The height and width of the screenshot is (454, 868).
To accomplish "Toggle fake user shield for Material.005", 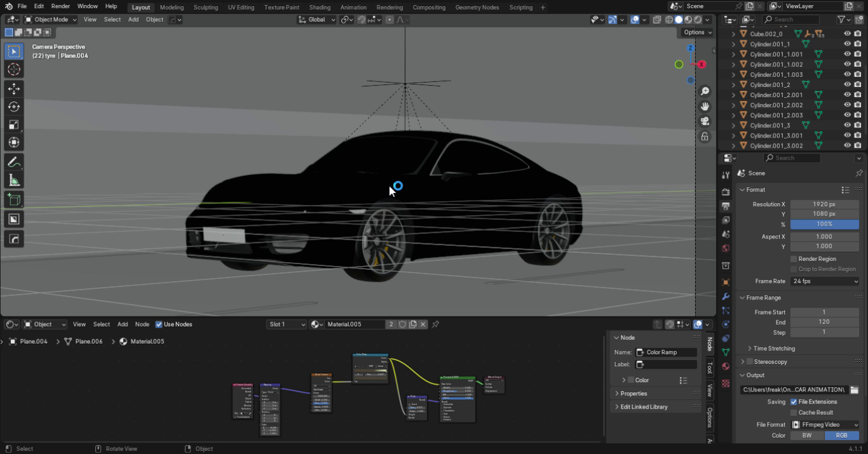I will (402, 324).
